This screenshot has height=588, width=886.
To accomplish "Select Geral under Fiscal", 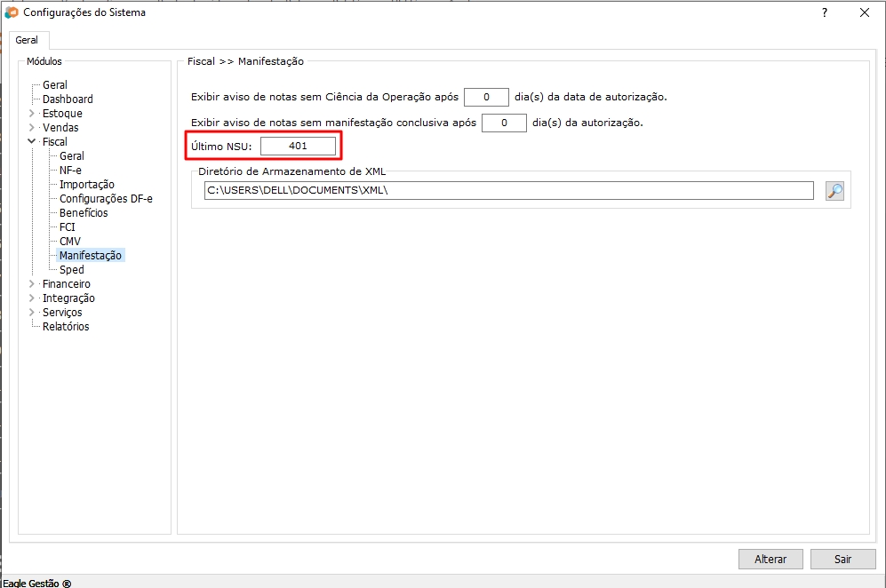I will pos(72,156).
